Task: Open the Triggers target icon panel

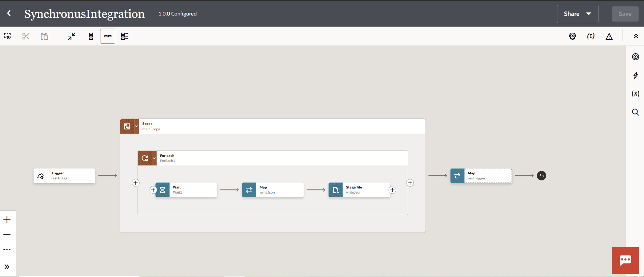Action: click(635, 57)
